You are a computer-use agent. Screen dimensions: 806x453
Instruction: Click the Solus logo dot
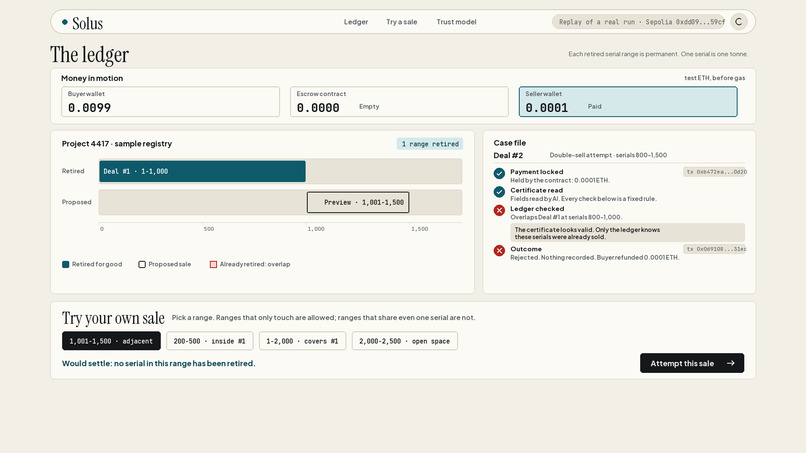click(x=65, y=22)
